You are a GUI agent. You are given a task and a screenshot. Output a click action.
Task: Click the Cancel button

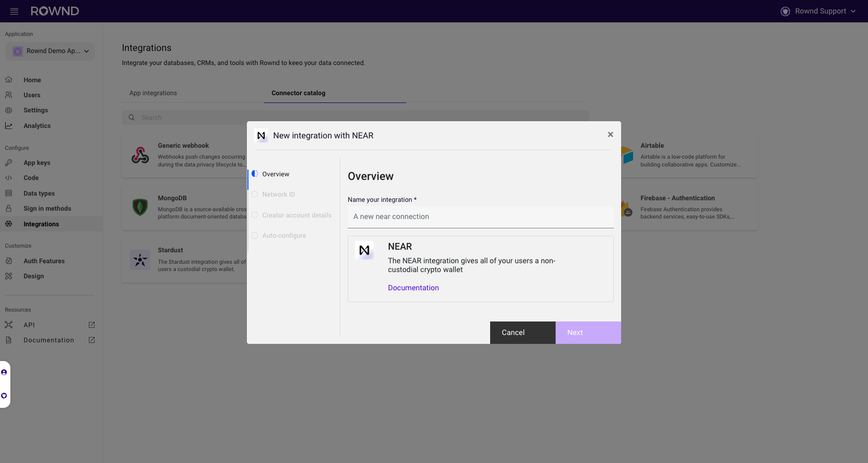[x=523, y=332]
